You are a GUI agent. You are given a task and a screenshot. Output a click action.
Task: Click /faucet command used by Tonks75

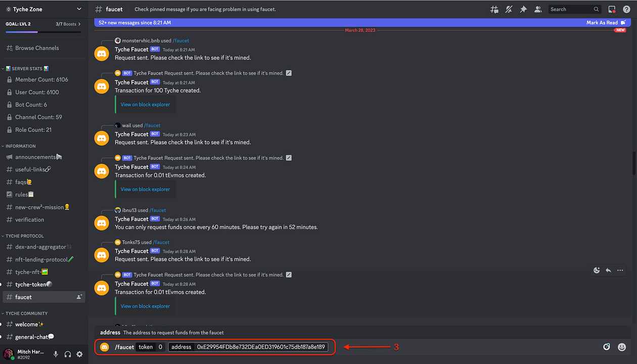click(161, 242)
